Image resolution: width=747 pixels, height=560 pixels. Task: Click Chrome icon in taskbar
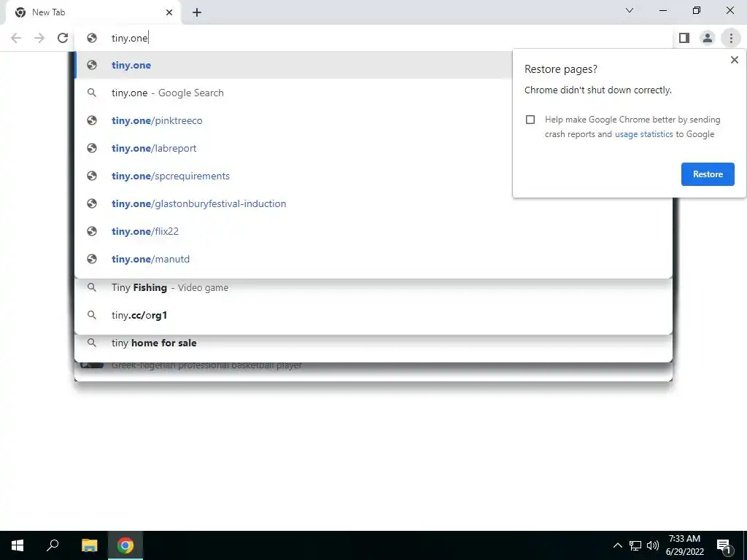tap(125, 545)
